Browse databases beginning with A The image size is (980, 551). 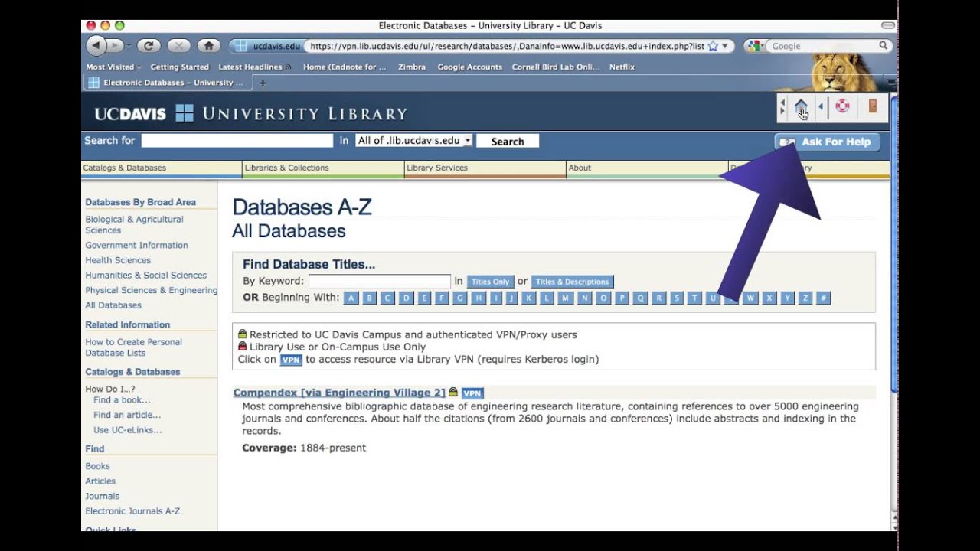tap(351, 298)
